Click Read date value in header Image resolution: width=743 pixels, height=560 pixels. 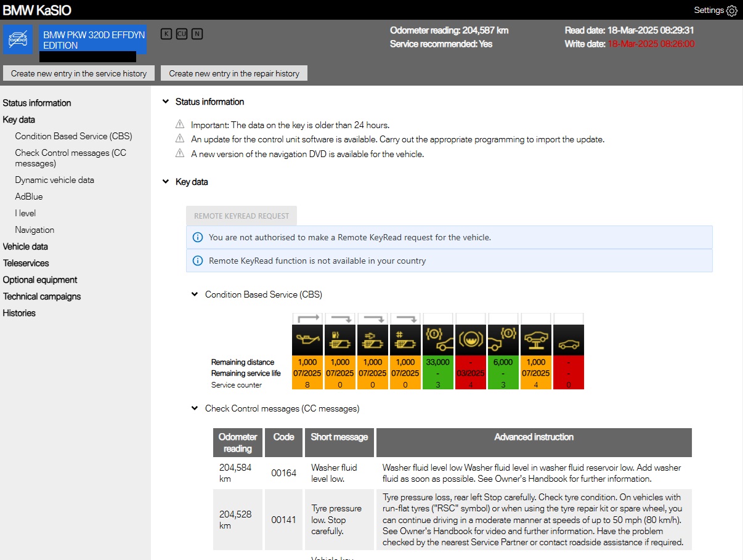pos(651,30)
